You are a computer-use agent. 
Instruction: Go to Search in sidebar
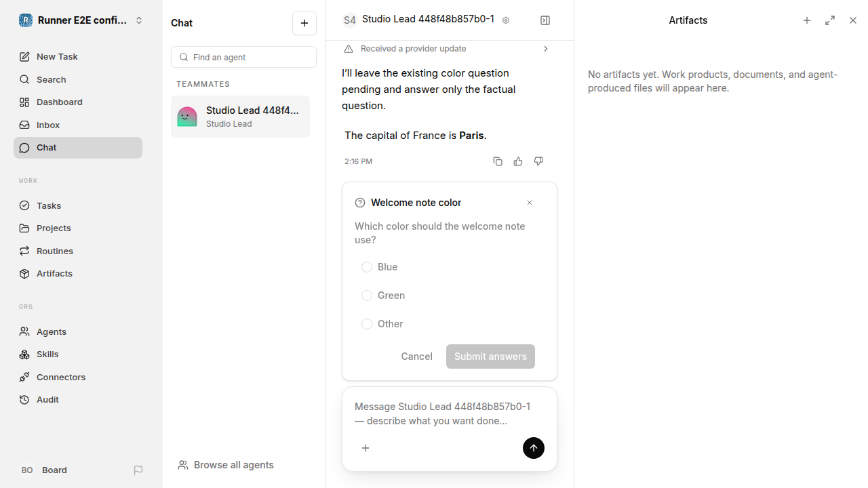78,79
